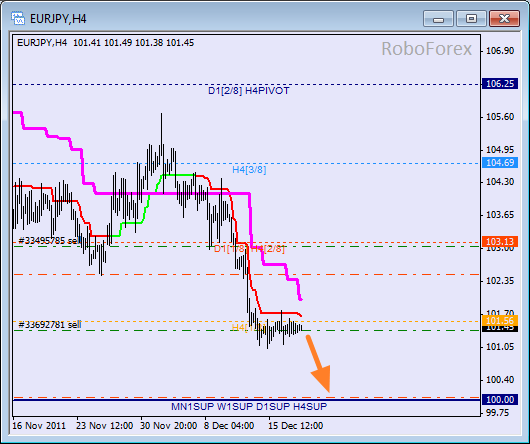The image size is (530, 444).
Task: Click the 103.13 orange price label
Action: [500, 242]
